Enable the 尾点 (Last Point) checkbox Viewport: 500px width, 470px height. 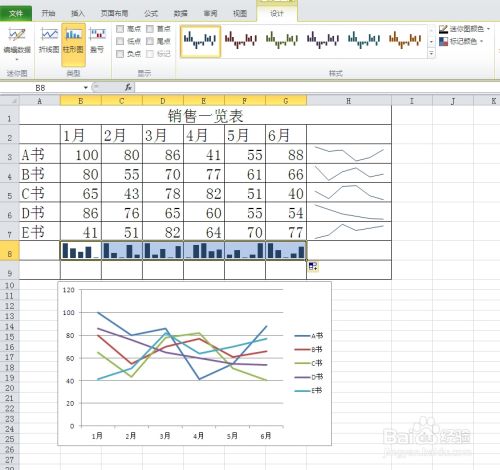coord(150,41)
